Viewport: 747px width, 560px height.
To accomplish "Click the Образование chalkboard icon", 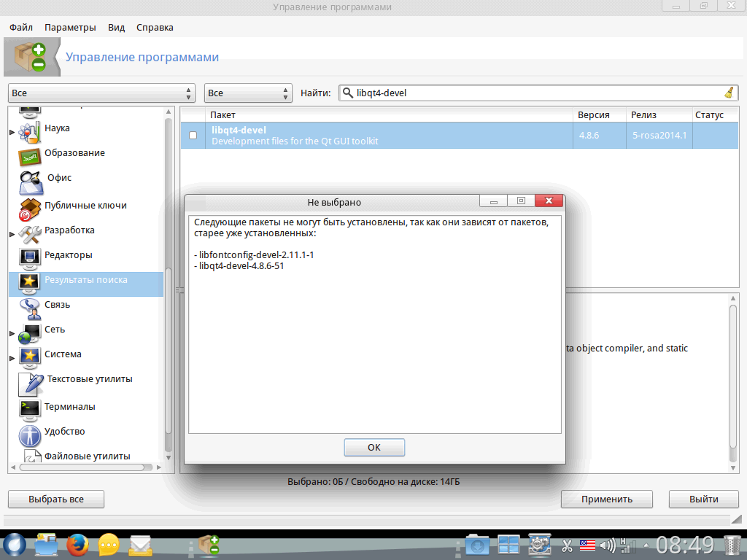I will click(x=29, y=157).
